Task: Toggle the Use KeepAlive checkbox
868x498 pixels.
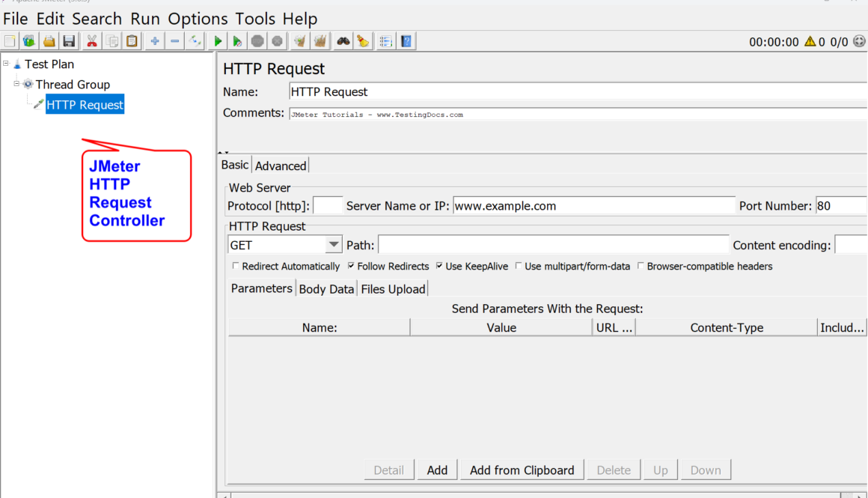Action: tap(439, 266)
